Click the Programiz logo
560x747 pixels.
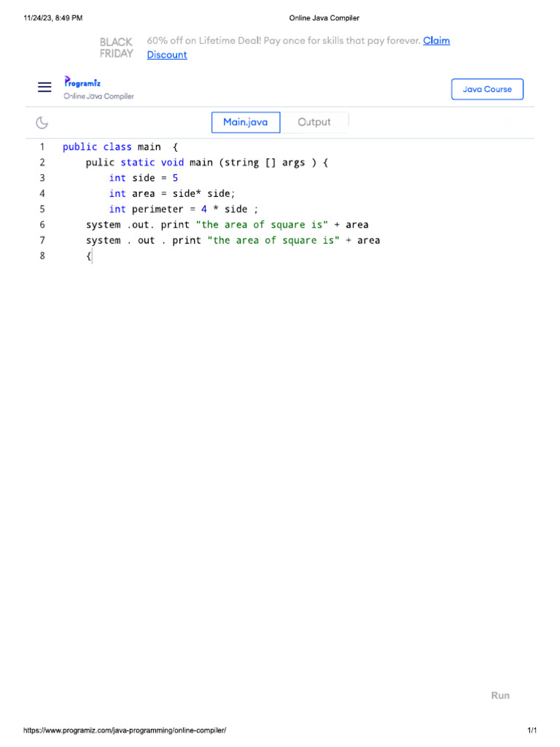tap(82, 82)
